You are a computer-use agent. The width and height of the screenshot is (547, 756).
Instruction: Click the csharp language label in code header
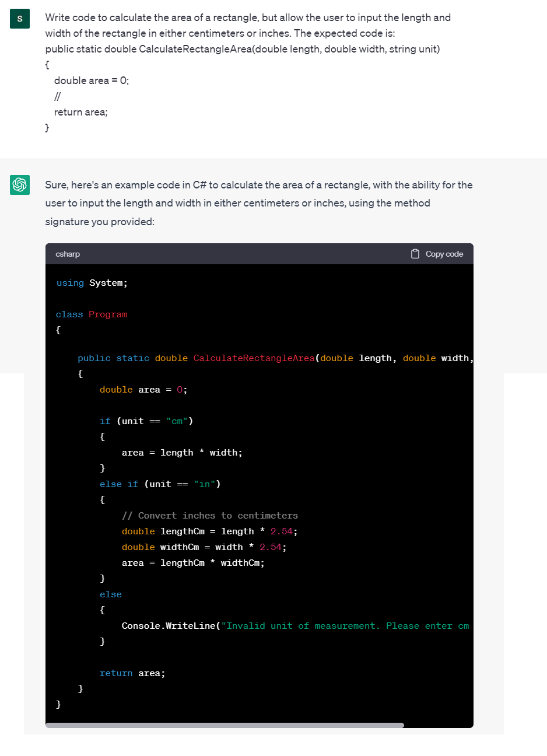coord(68,254)
